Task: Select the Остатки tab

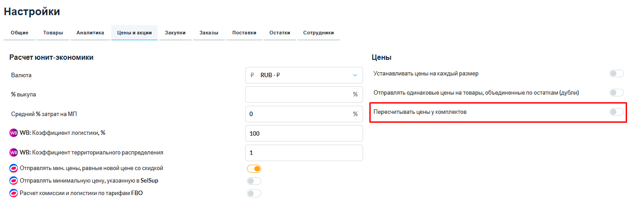Action: click(280, 33)
